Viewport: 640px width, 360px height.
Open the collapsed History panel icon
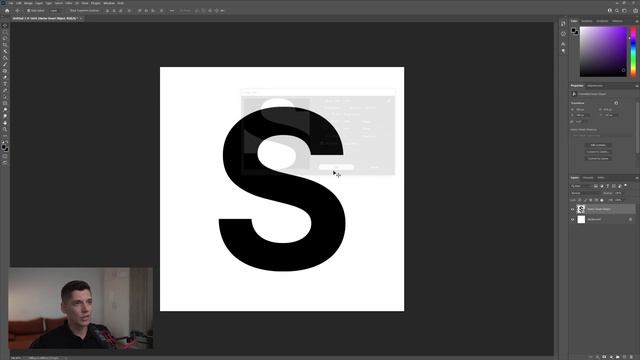tap(563, 24)
